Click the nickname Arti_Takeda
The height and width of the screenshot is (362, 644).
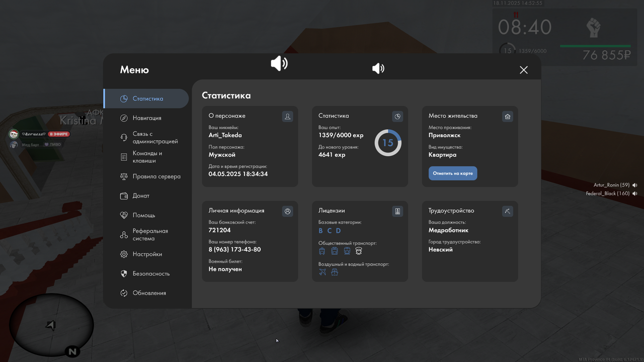pos(225,135)
